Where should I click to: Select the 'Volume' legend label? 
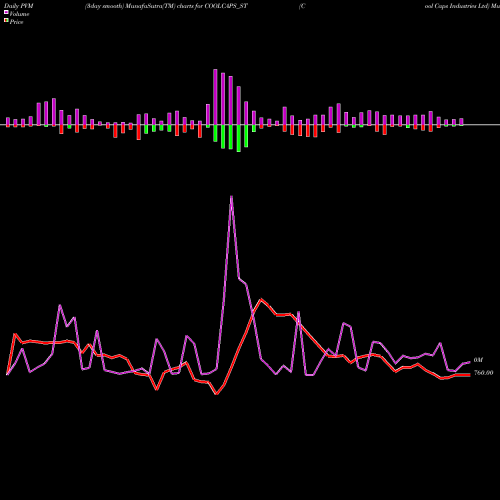(x=19, y=14)
